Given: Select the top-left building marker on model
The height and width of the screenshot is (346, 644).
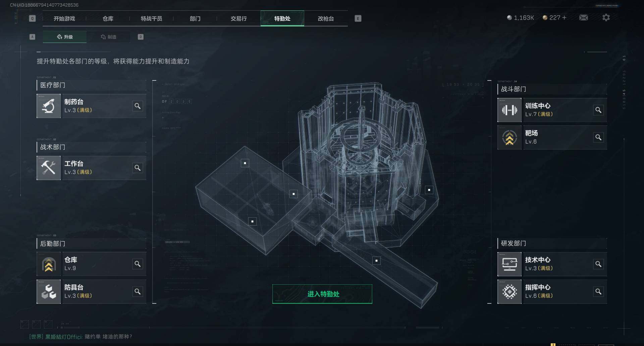Looking at the screenshot, I should [245, 163].
